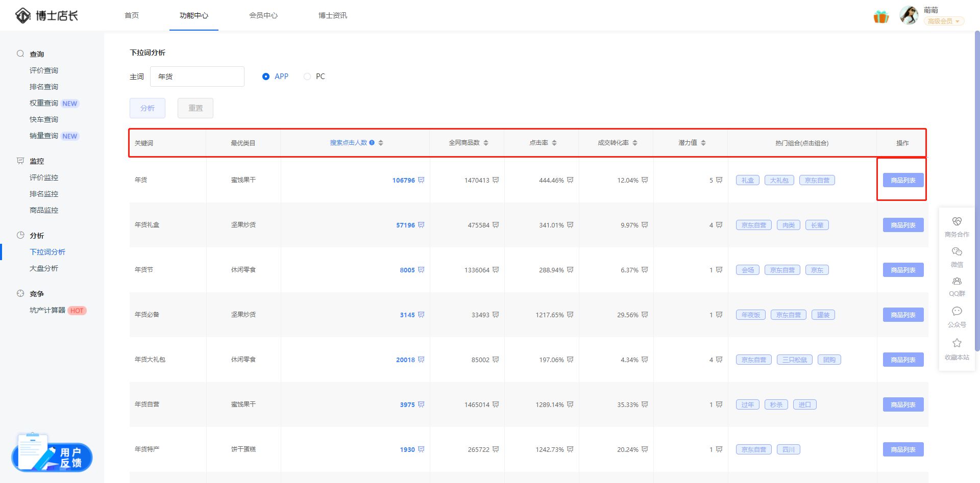Select the APP radio button
This screenshot has height=483, width=980.
pos(266,77)
